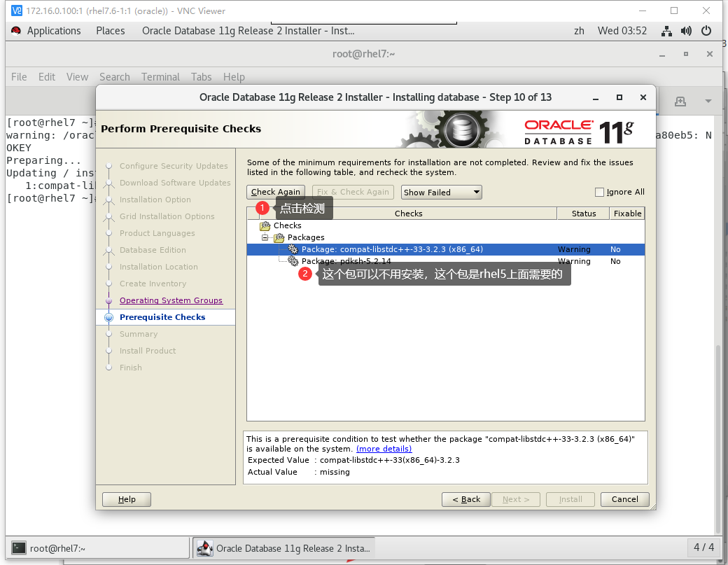This screenshot has width=728, height=565.
Task: Minimize the Oracle installer dialog
Action: [x=596, y=97]
